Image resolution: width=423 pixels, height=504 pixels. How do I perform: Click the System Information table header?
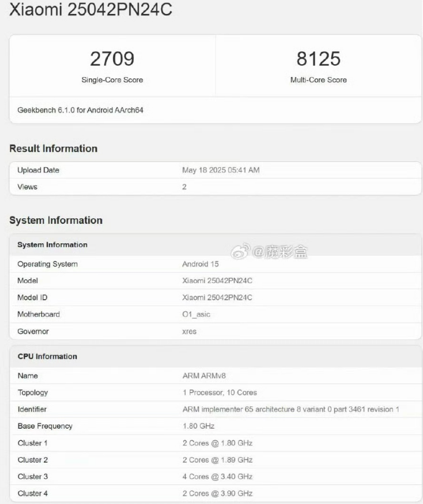pyautogui.click(x=52, y=244)
